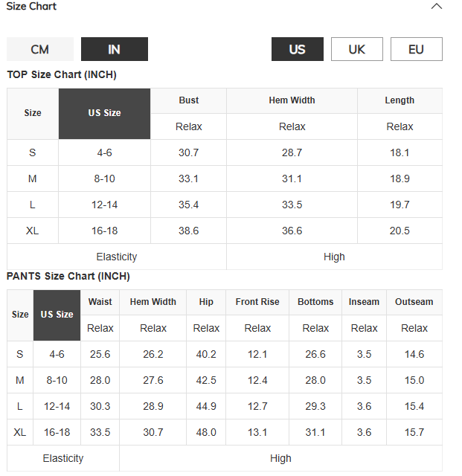
Task: Select the XL row label in TOP chart
Action: (33, 231)
